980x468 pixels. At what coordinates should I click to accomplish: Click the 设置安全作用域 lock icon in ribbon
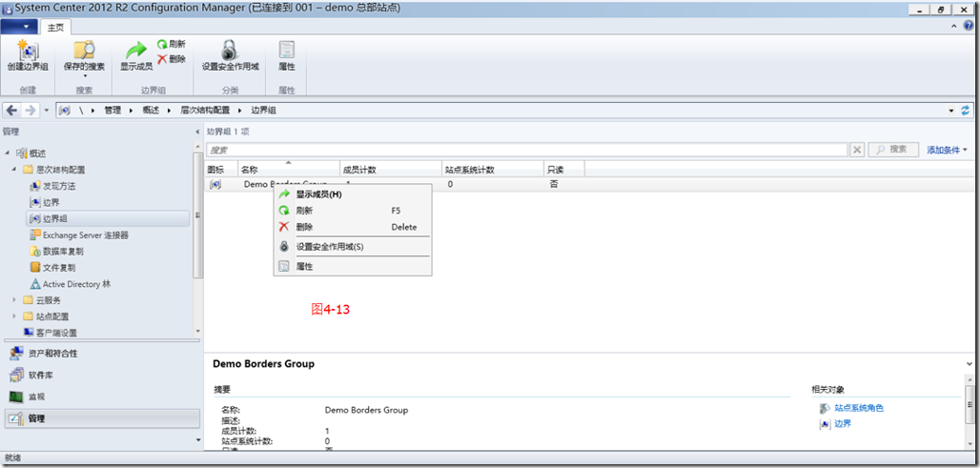230,51
